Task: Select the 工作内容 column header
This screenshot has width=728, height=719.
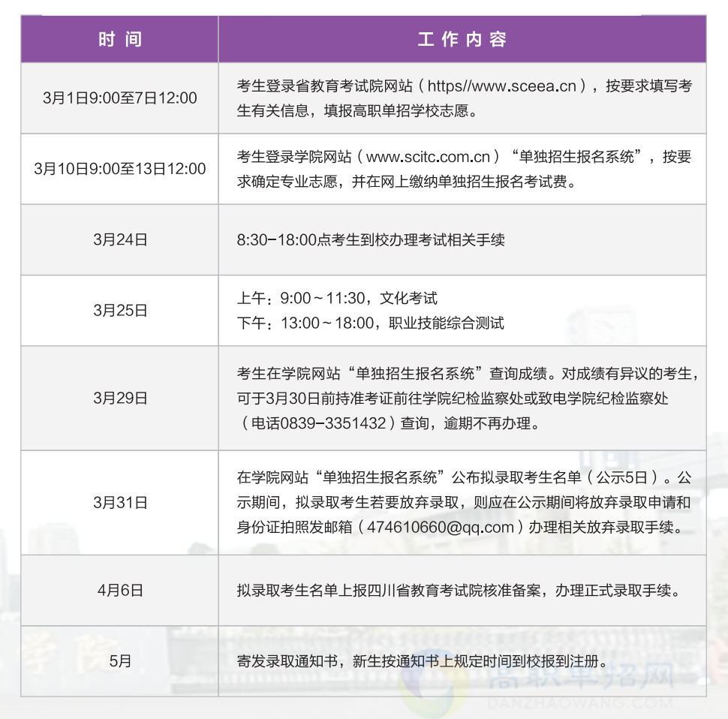Action: pyautogui.click(x=463, y=39)
